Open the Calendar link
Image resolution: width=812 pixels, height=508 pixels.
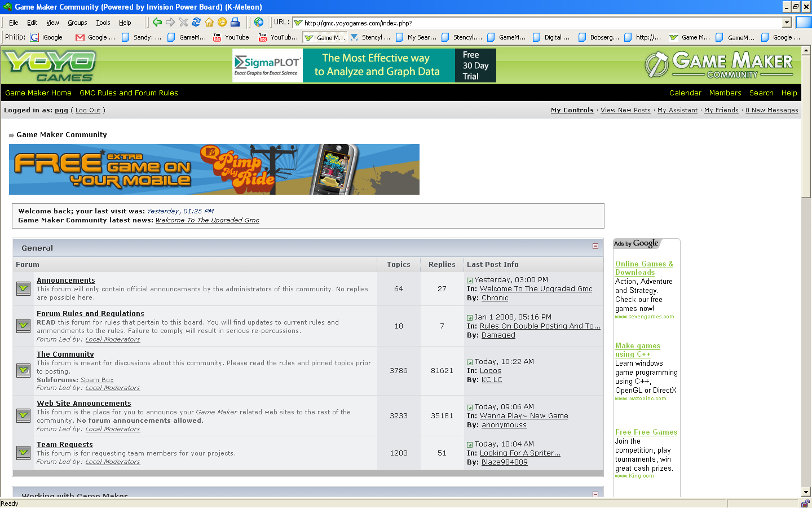point(685,93)
